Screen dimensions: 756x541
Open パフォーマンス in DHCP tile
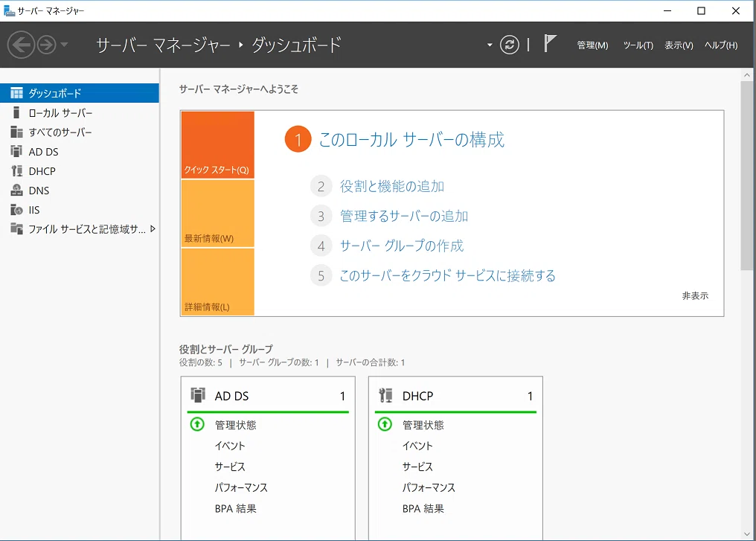pyautogui.click(x=429, y=487)
